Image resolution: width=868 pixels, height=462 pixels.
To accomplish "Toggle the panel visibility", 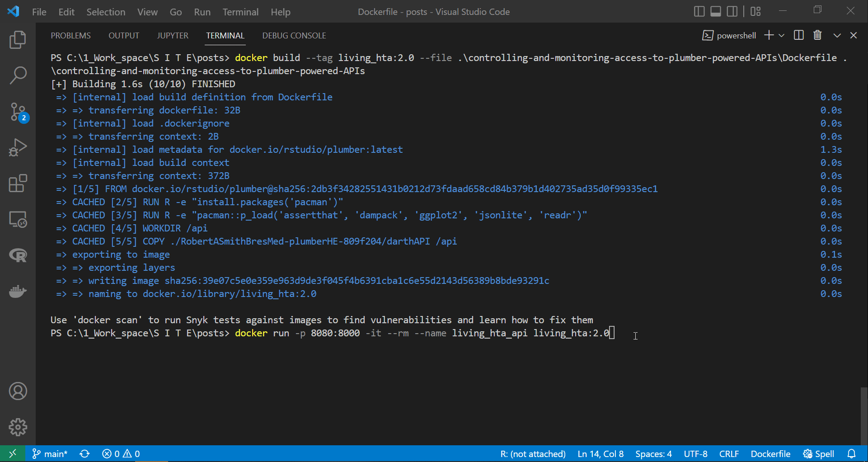I will coord(715,11).
